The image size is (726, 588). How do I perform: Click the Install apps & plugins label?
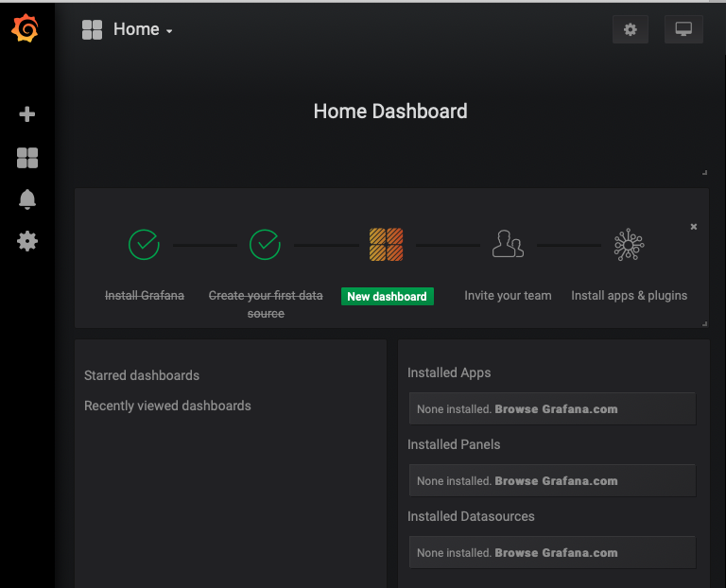pos(629,296)
